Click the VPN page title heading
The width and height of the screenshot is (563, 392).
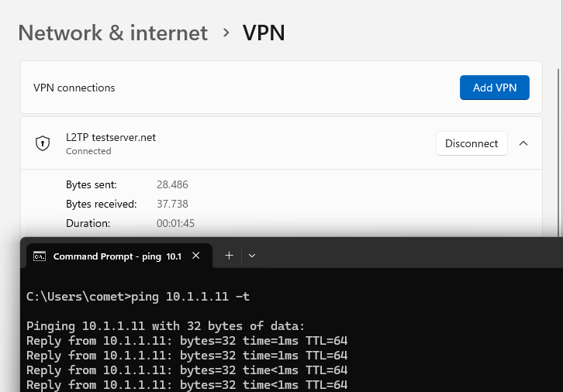(x=264, y=33)
